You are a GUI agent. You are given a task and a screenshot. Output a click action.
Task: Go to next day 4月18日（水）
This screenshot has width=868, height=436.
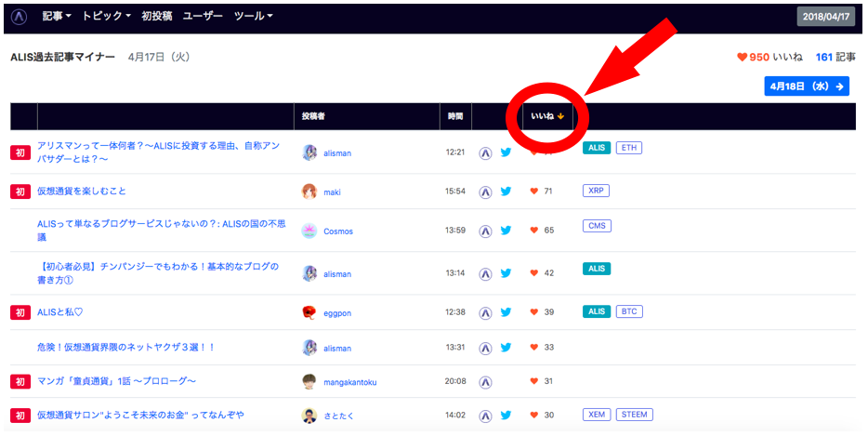[807, 86]
